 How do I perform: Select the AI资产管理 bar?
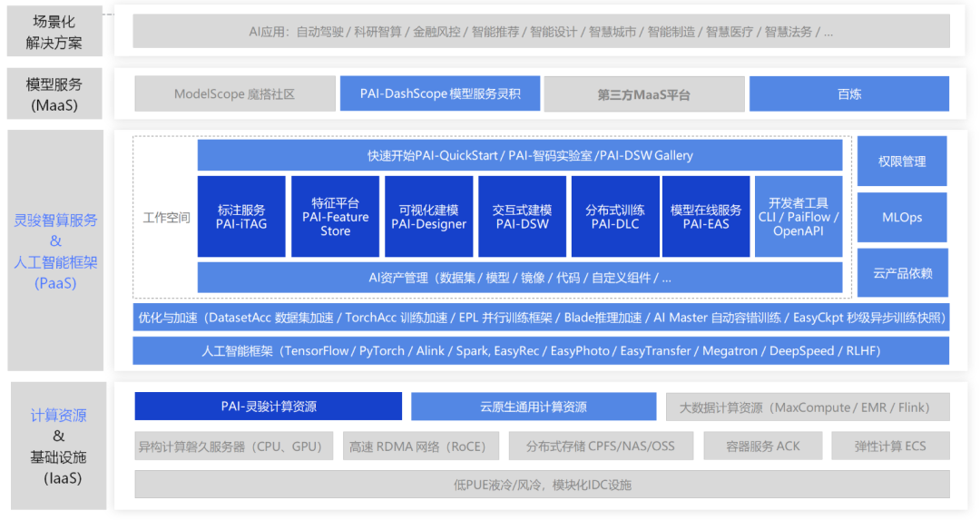[x=520, y=278]
